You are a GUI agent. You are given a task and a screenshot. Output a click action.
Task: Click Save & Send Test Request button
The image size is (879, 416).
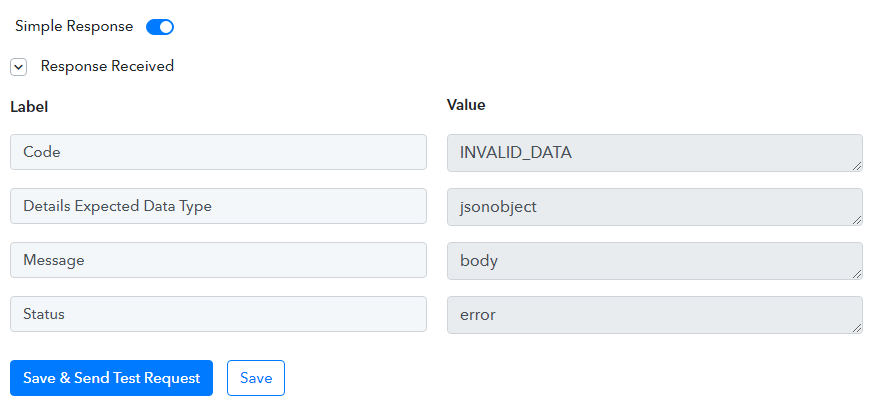pos(112,378)
